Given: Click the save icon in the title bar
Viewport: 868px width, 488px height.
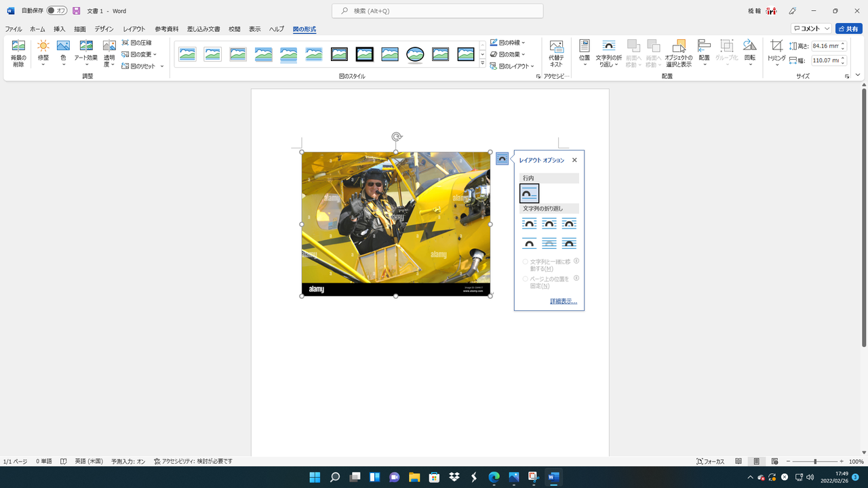Looking at the screenshot, I should 76,11.
